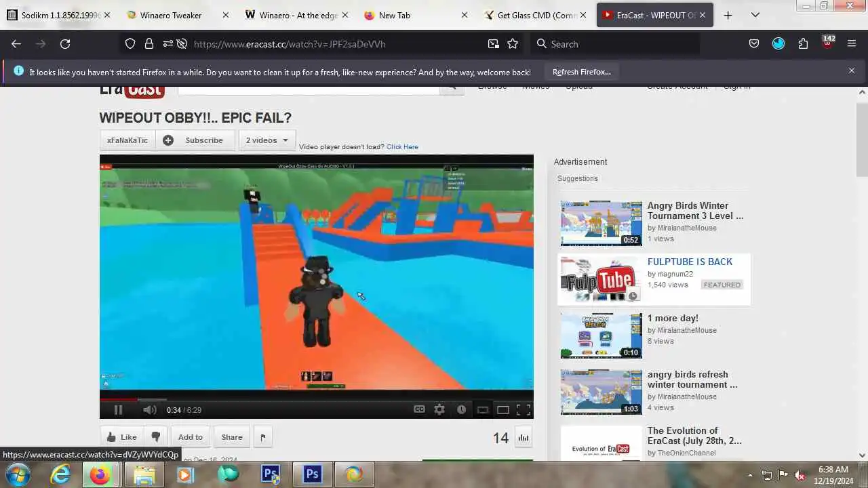Like the video with thumbs-up button

[x=121, y=437]
